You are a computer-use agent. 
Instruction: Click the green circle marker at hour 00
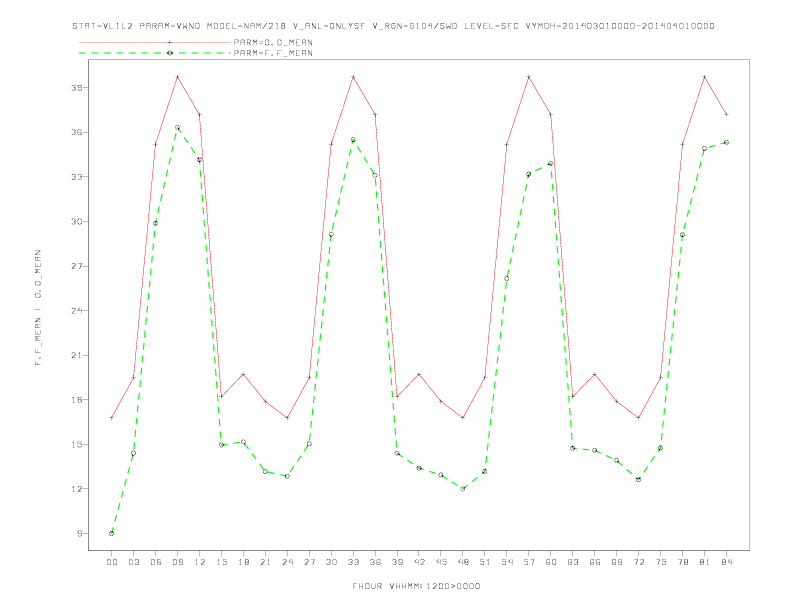[x=112, y=533]
